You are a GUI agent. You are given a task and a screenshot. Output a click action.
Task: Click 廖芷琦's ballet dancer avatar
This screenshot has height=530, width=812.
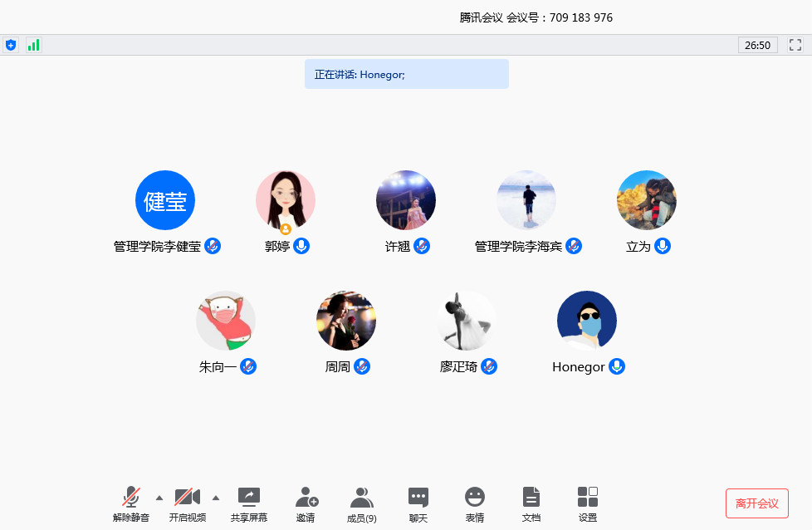pyautogui.click(x=467, y=321)
